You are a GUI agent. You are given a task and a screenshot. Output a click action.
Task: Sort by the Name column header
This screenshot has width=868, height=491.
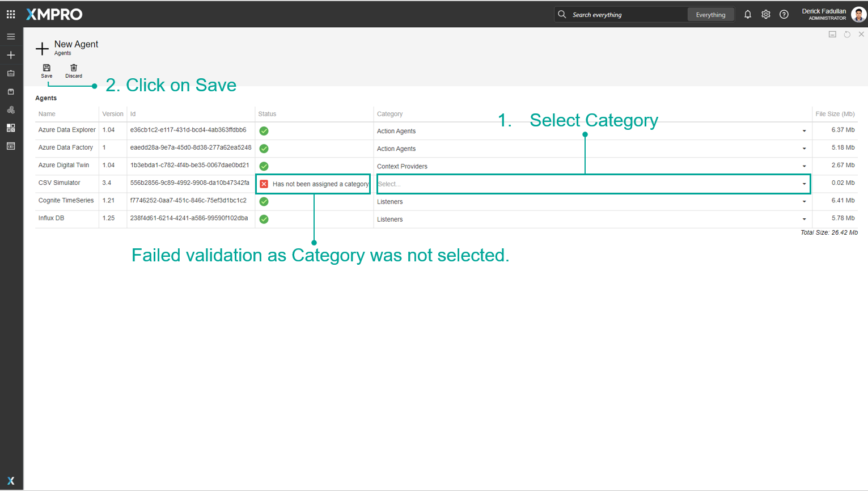pyautogui.click(x=47, y=114)
